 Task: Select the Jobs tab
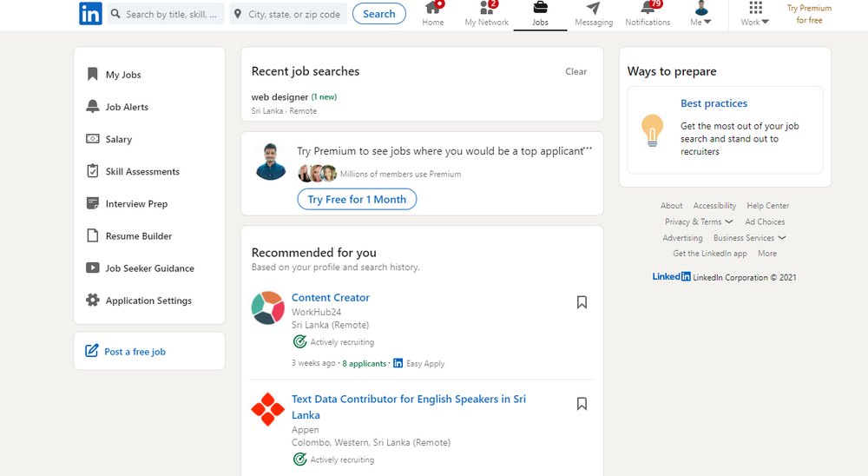click(540, 15)
